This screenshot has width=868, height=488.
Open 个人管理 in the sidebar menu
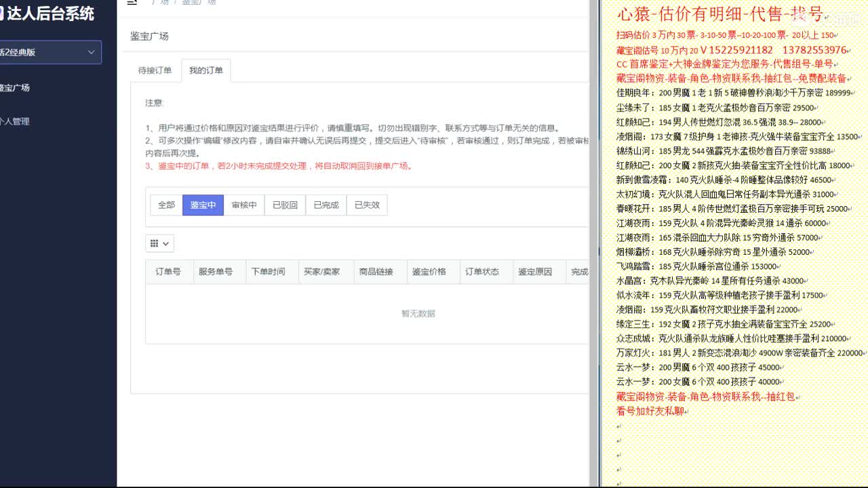coord(15,121)
